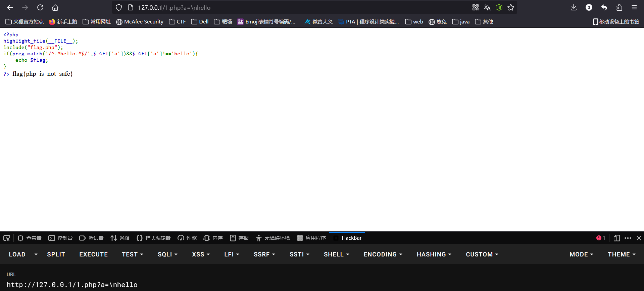644x291 pixels.
Task: Open the downloads panel
Action: coord(574,7)
